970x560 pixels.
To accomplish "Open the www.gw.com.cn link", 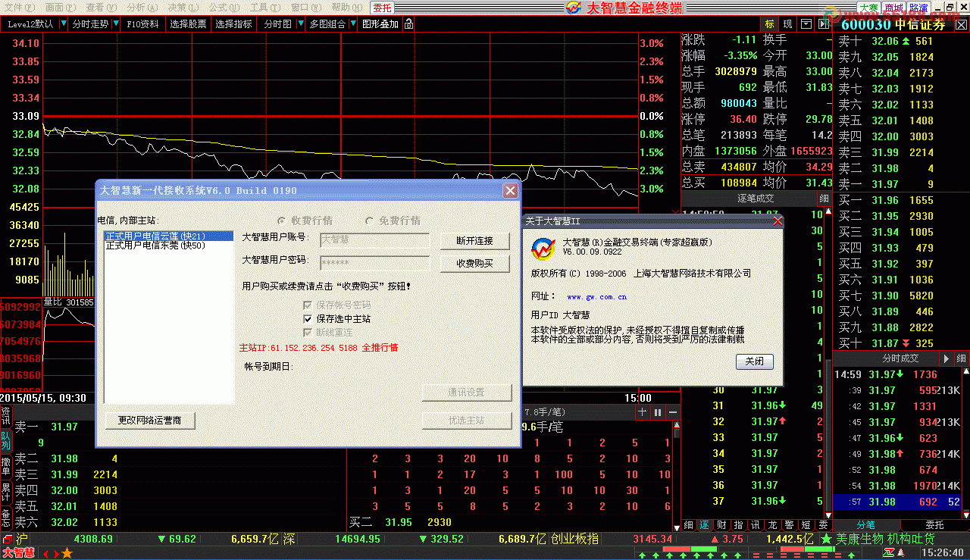I will click(596, 297).
